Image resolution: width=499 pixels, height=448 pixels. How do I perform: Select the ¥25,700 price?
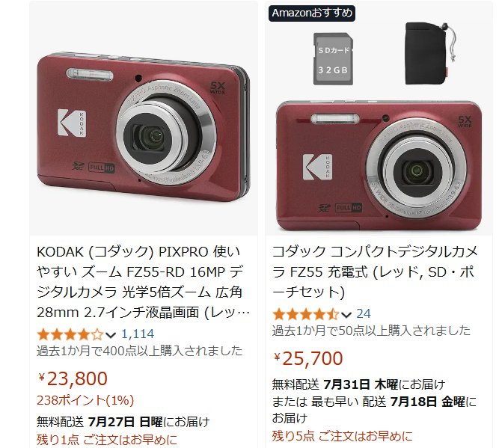[x=308, y=358]
